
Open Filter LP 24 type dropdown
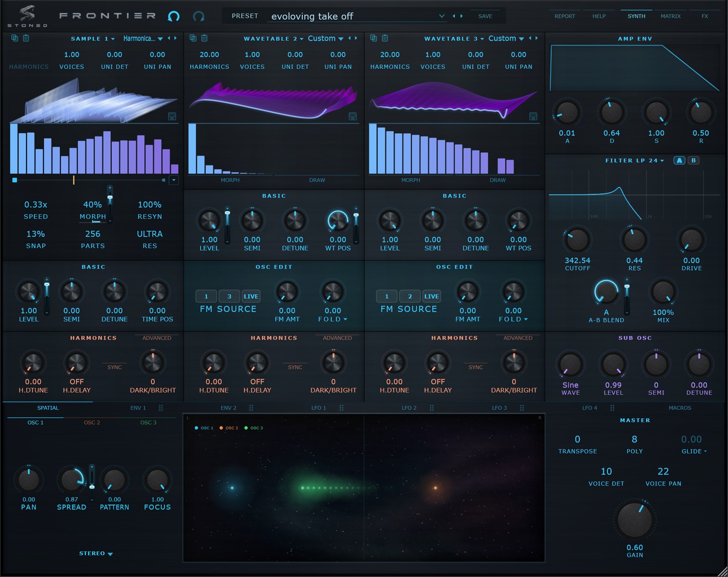point(635,161)
